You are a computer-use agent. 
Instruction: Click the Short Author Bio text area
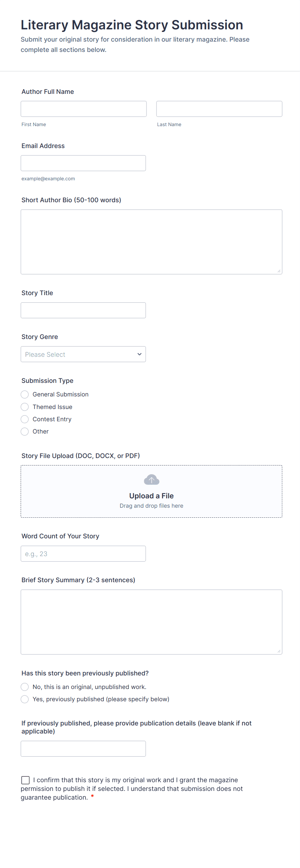[x=151, y=242]
